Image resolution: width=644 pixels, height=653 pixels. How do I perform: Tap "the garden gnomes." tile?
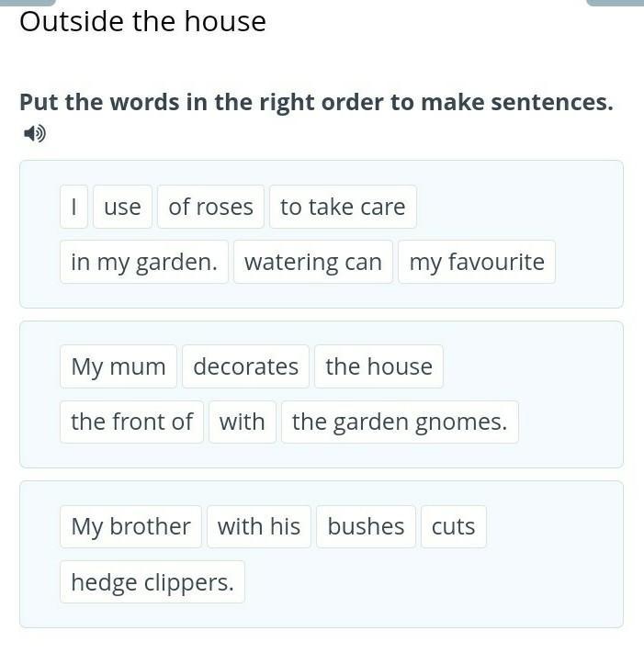400,422
